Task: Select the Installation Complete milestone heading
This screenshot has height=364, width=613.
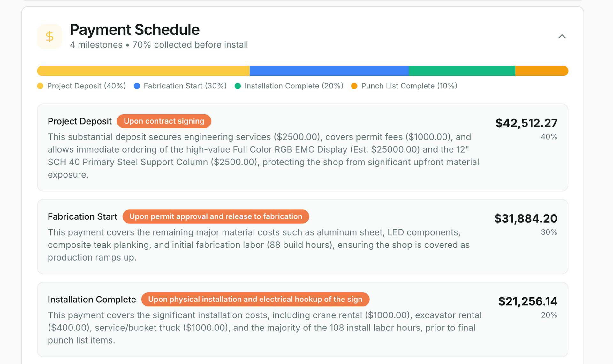Action: [92, 299]
